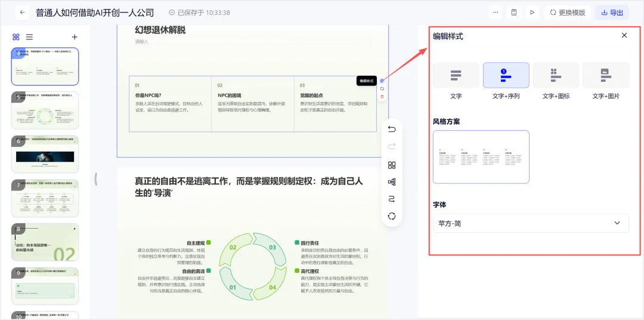The height and width of the screenshot is (320, 644).
Task: Select slide 7 thumbnail
Action: click(x=45, y=198)
